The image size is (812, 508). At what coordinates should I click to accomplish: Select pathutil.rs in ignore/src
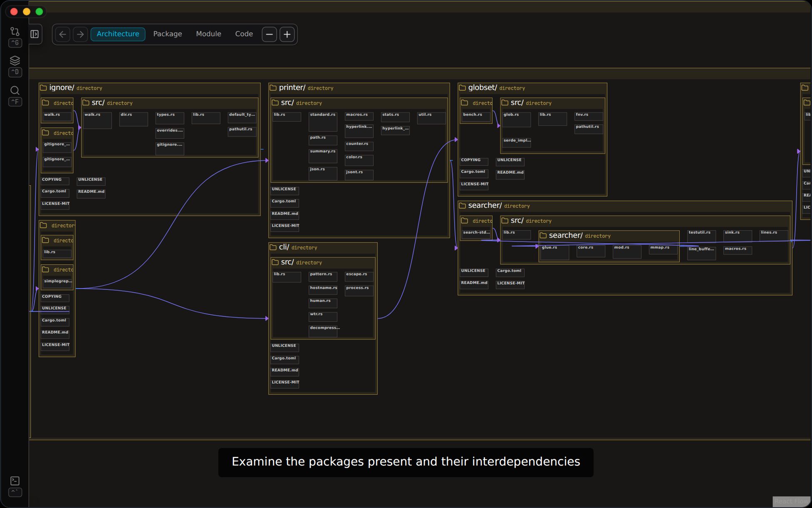(x=242, y=132)
